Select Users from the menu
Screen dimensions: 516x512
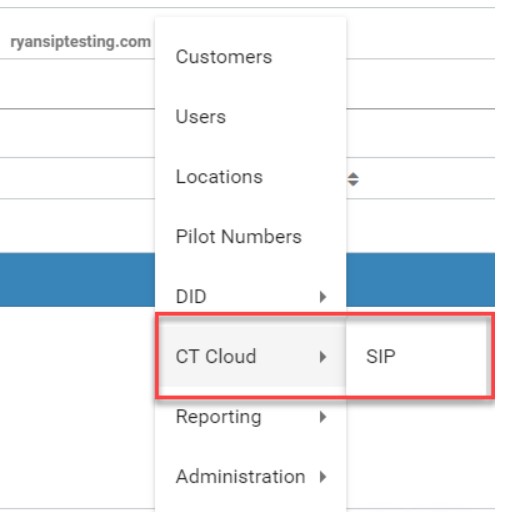[201, 117]
